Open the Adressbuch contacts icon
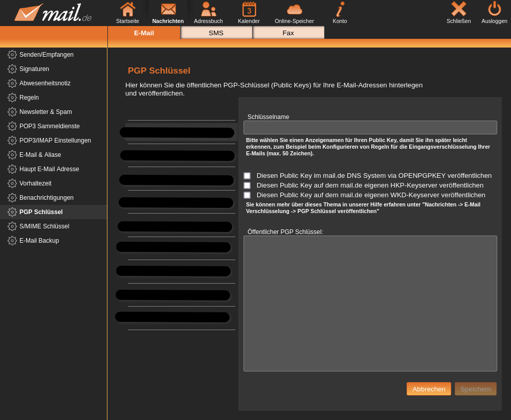The image size is (511, 420). 208,10
